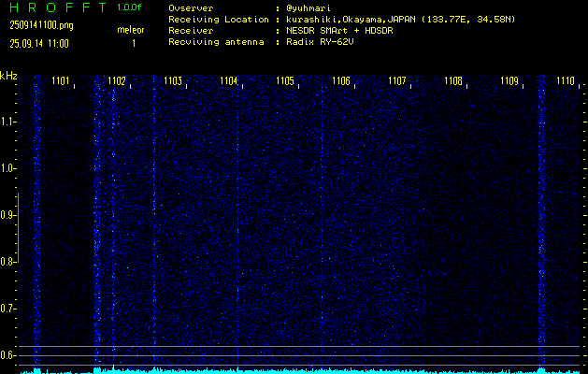Click the 1108 time marker

coord(453,80)
